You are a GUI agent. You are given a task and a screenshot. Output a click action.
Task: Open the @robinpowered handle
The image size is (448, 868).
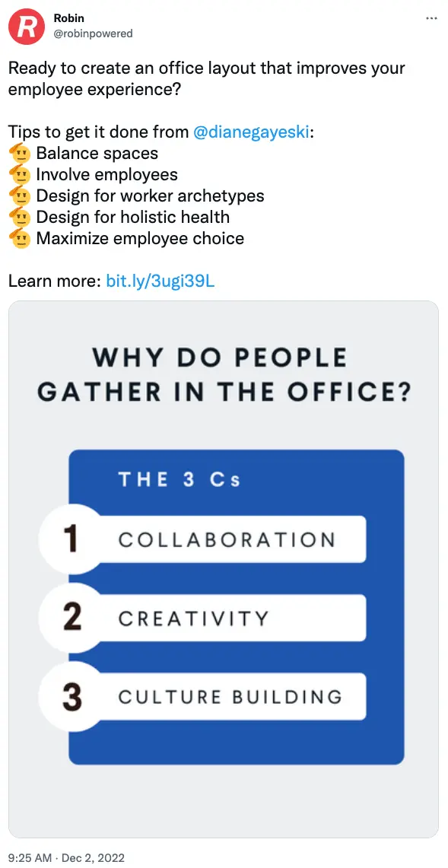[x=93, y=33]
